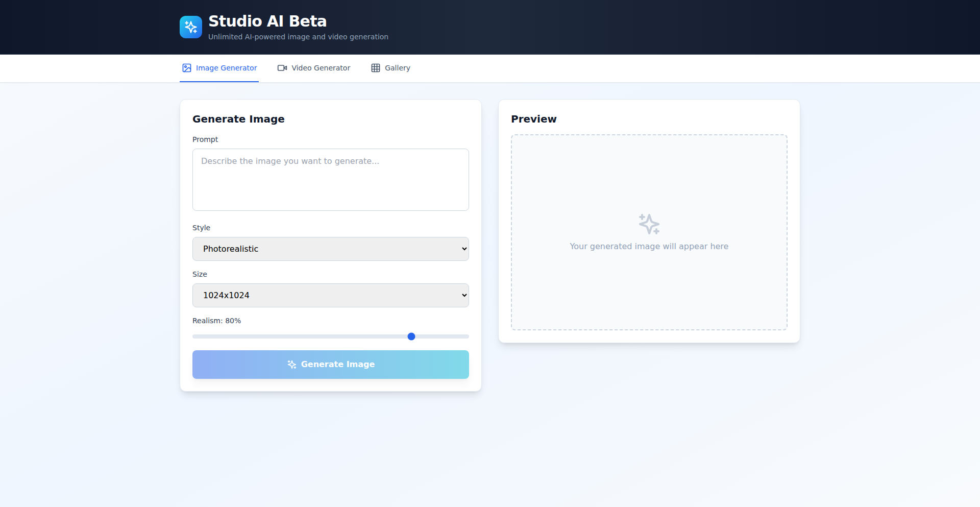Focus the Prompt description text area
980x507 pixels.
tap(330, 180)
